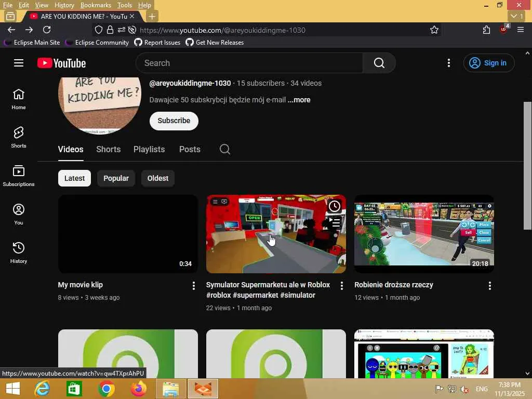
Task: Sort videos by Oldest
Action: click(x=158, y=178)
